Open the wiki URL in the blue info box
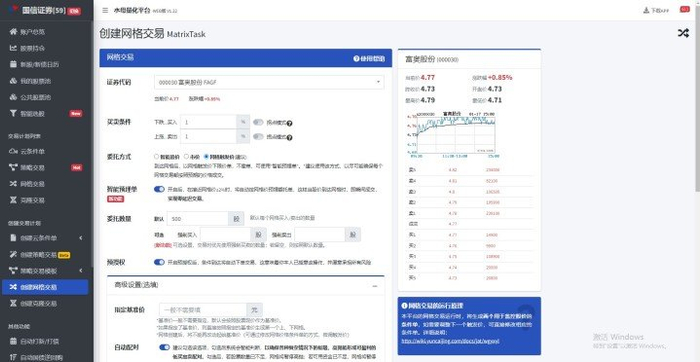This screenshot has height=362, width=700. (450, 341)
